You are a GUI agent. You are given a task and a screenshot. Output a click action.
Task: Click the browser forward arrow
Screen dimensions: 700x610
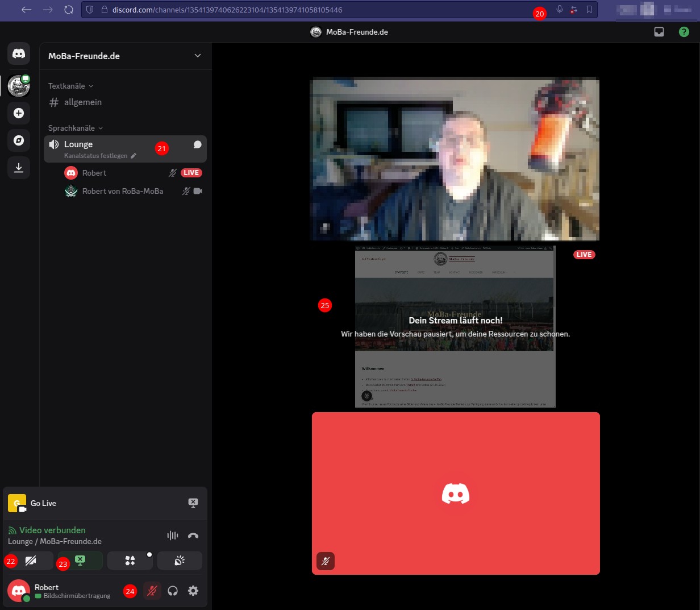(48, 10)
